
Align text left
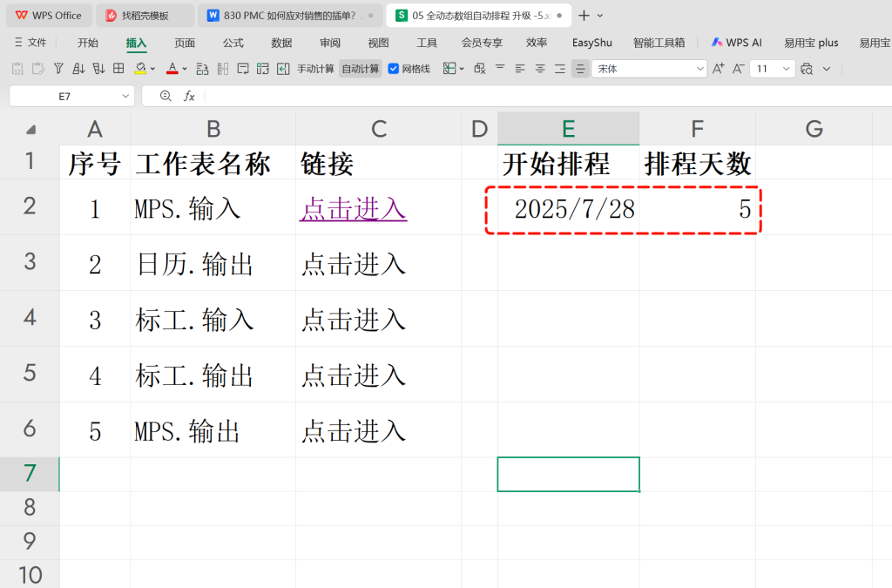520,69
